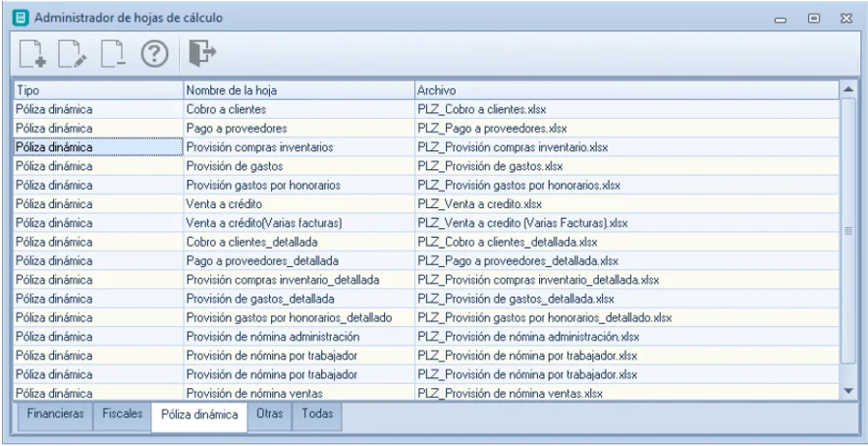This screenshot has height=446, width=868.
Task: Click file PLZ_Provisión de nómina administración.xlsx
Action: coord(528,336)
